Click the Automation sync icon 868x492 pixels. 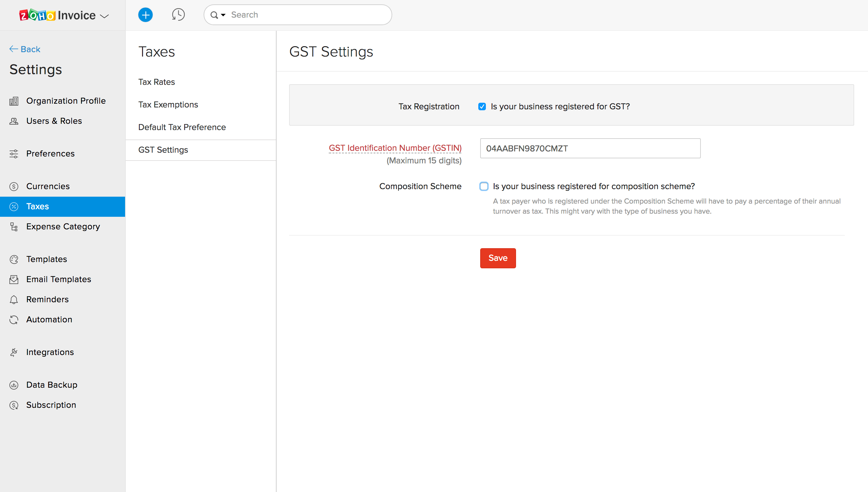click(14, 319)
